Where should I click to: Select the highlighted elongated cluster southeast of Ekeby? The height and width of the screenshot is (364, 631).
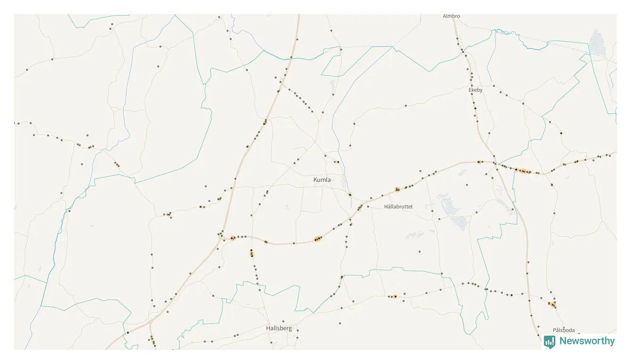pos(524,171)
